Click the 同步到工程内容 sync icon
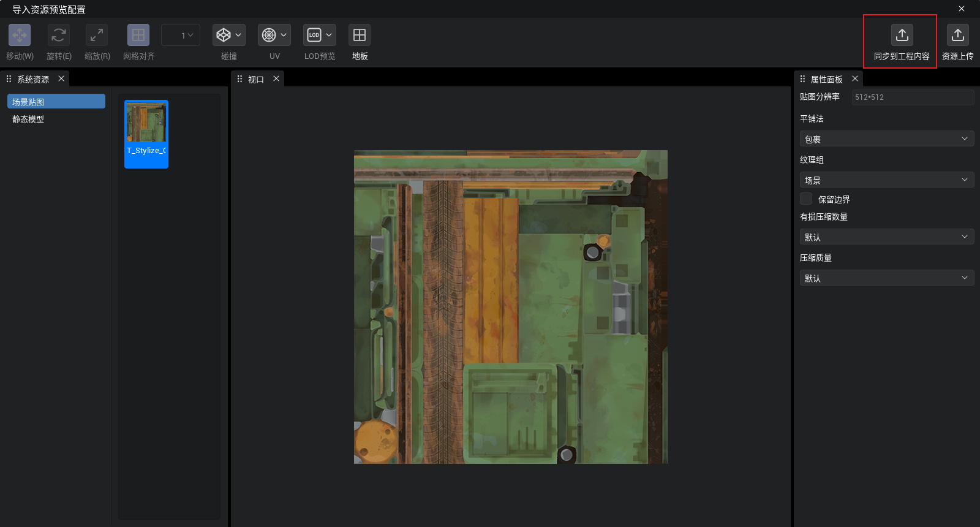This screenshot has height=527, width=980. pyautogui.click(x=902, y=35)
